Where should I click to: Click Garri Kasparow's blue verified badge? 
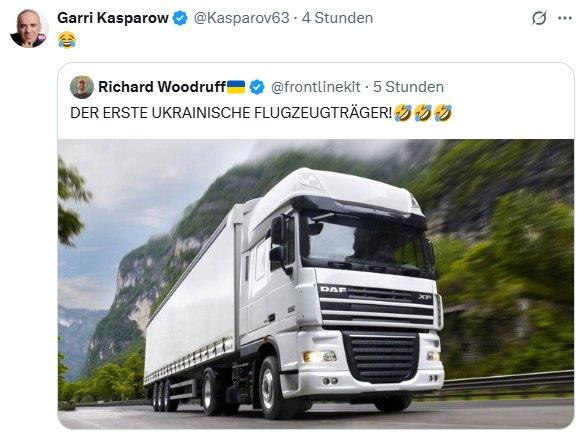(181, 18)
